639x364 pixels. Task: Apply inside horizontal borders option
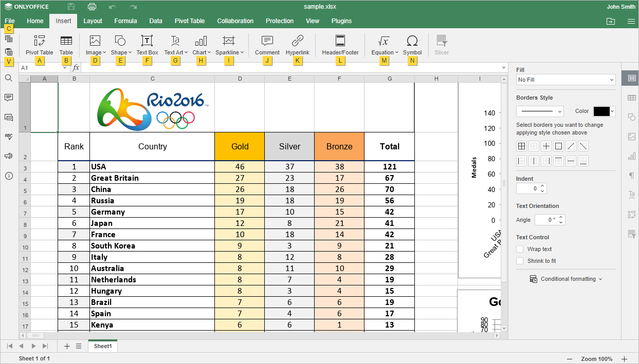[x=571, y=161]
